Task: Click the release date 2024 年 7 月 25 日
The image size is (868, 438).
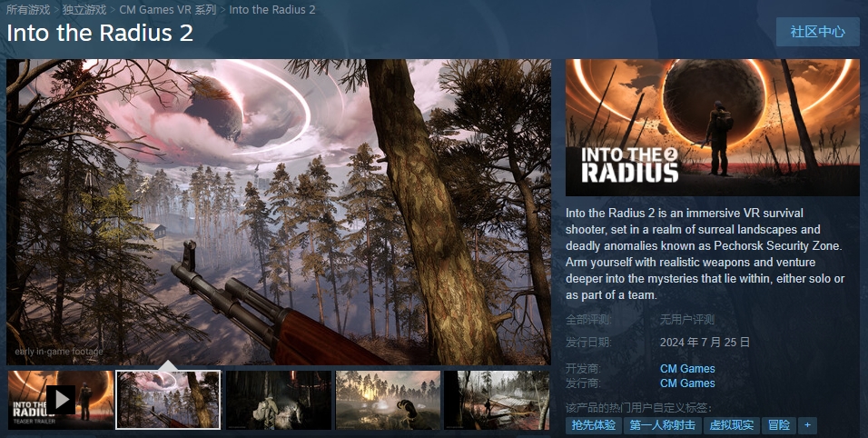Action: click(x=705, y=343)
